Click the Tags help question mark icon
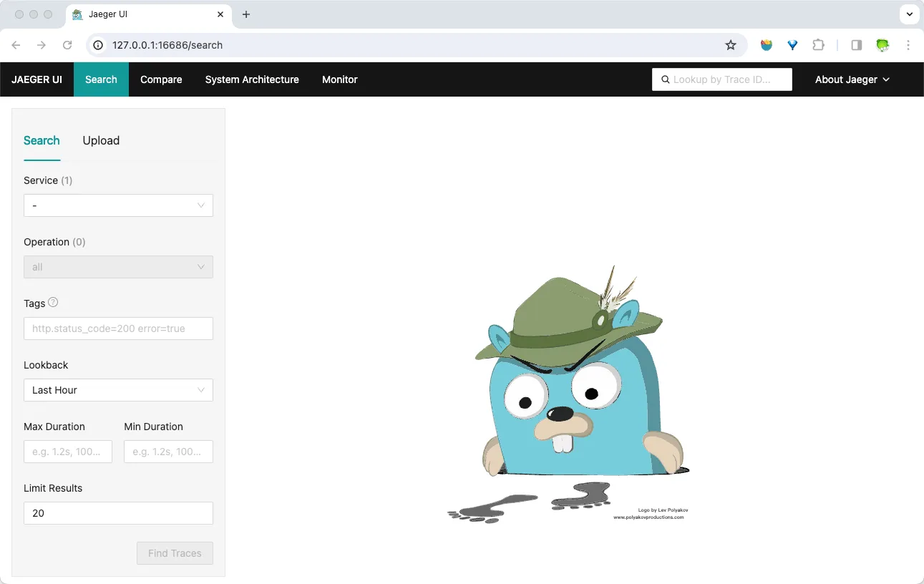This screenshot has height=584, width=924. [53, 303]
